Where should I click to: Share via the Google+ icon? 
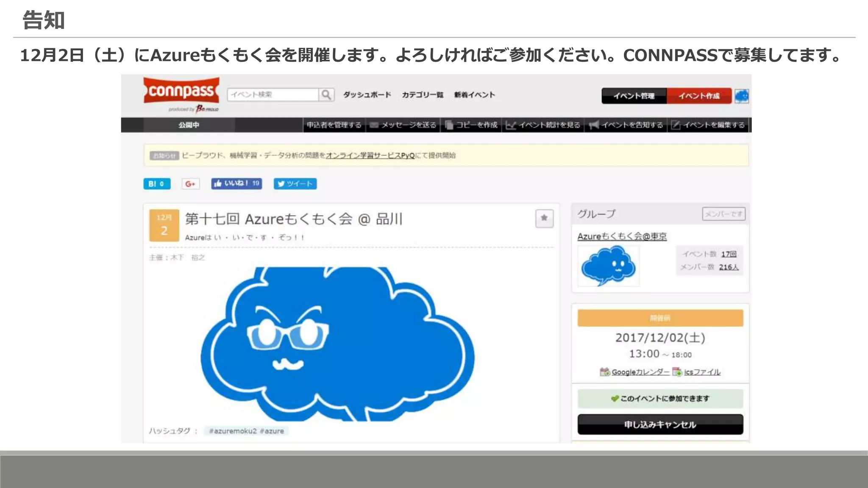coord(190,184)
